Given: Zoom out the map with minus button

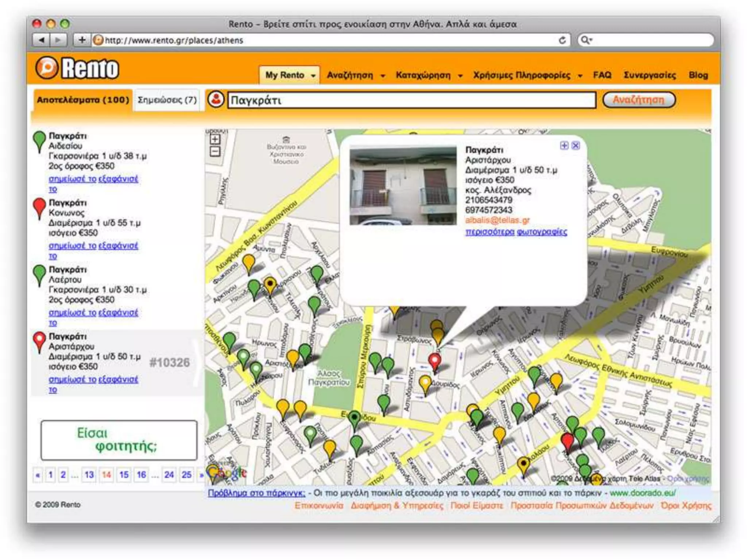Looking at the screenshot, I should tap(215, 151).
